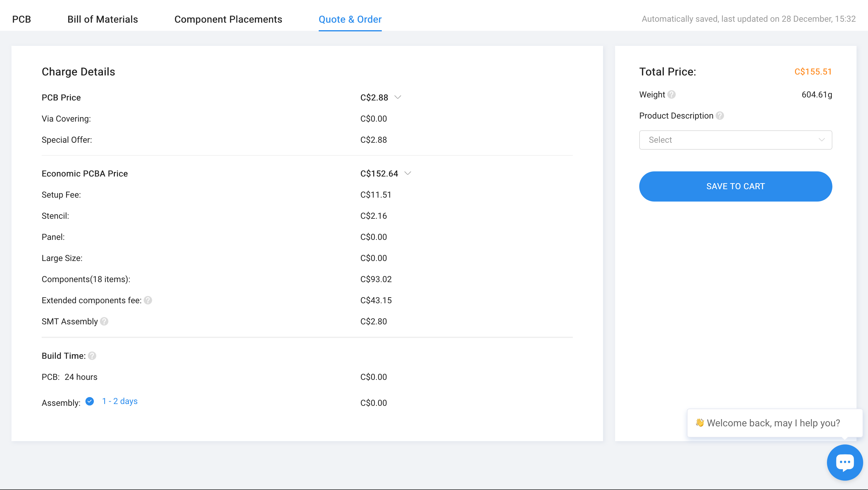
Task: Collapse the PCB Price details chevron
Action: tap(397, 97)
